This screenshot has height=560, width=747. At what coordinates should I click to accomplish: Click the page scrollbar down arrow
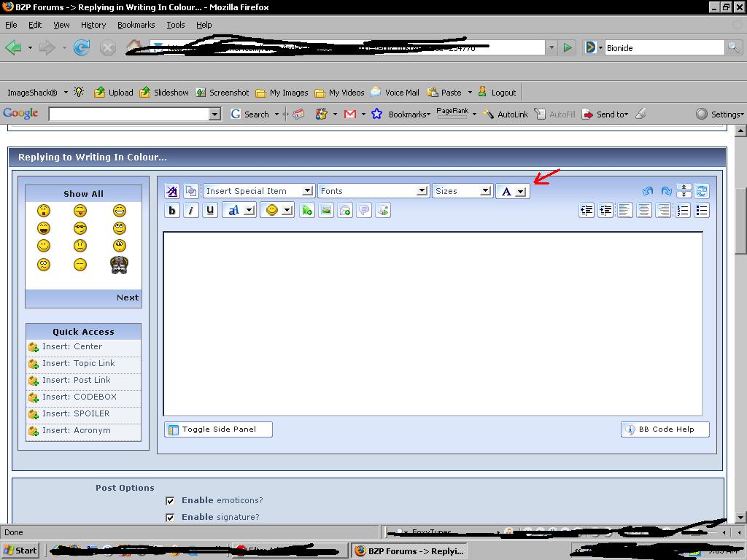click(x=740, y=518)
